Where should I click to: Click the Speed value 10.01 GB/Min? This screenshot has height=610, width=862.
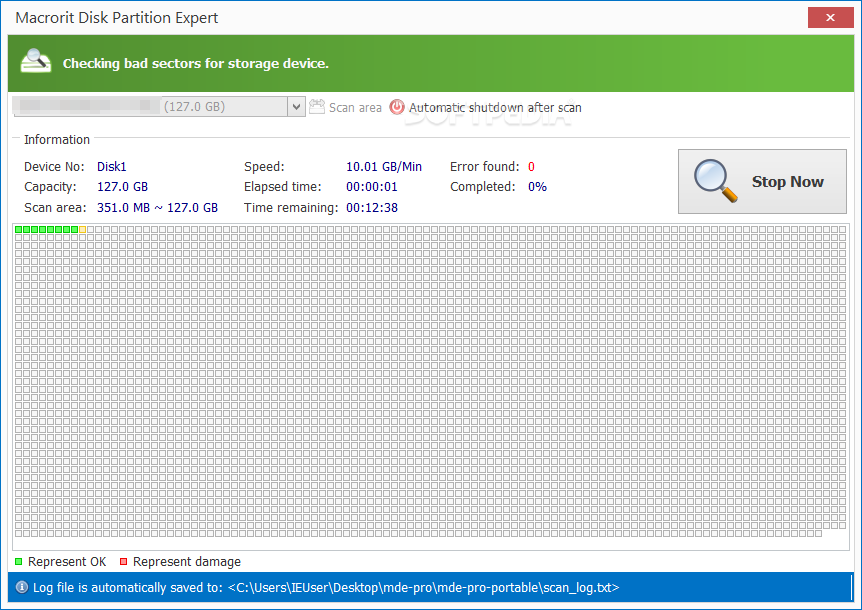click(x=384, y=167)
